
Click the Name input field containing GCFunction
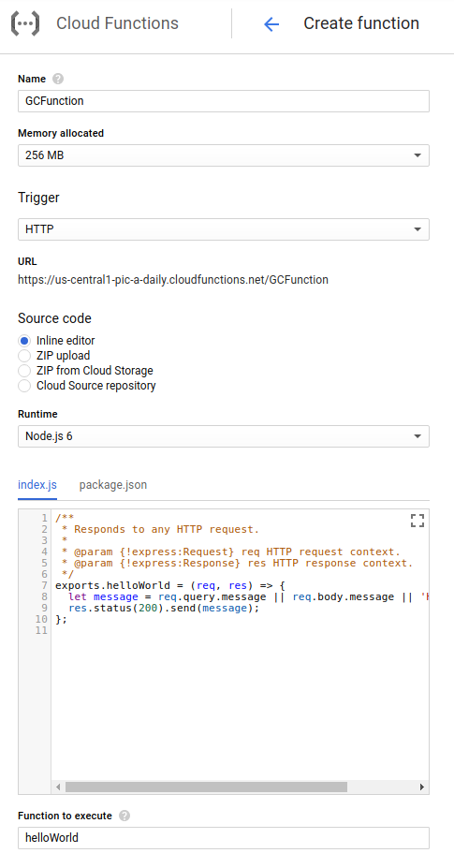tap(224, 101)
